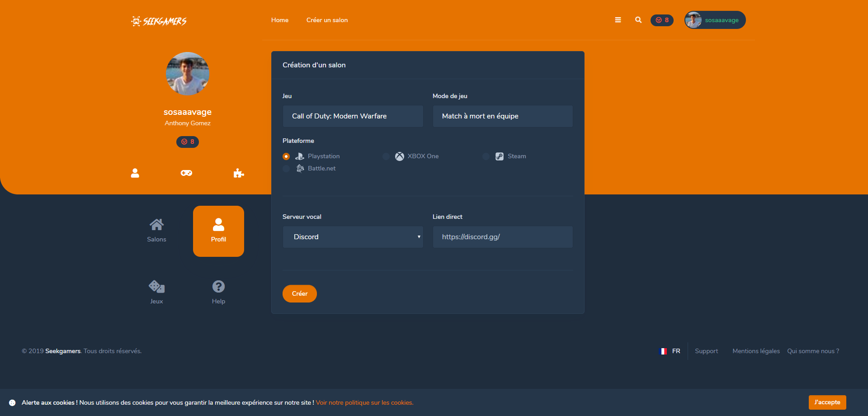Go to Salons in the side menu

point(156,231)
